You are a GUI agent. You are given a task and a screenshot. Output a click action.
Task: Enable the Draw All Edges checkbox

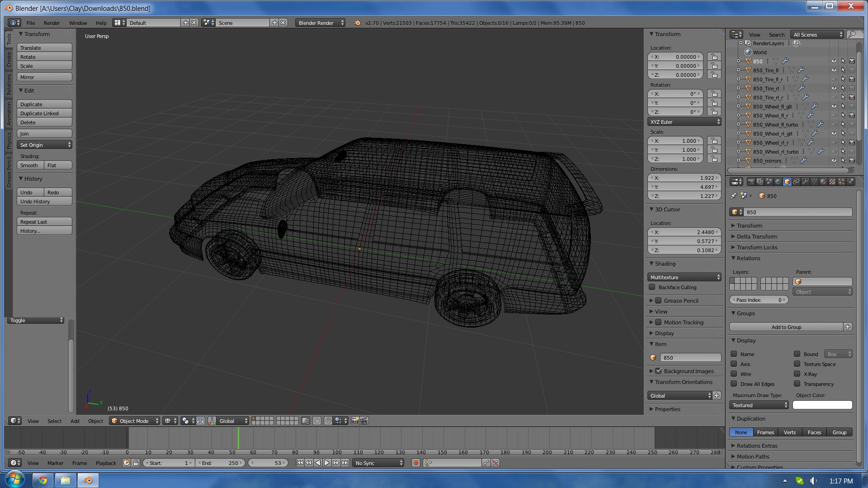point(734,384)
